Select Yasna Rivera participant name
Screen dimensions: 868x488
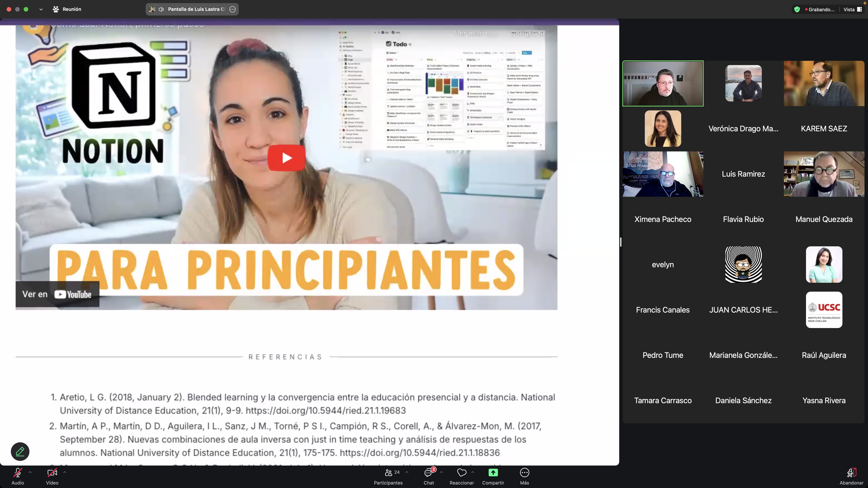(824, 400)
